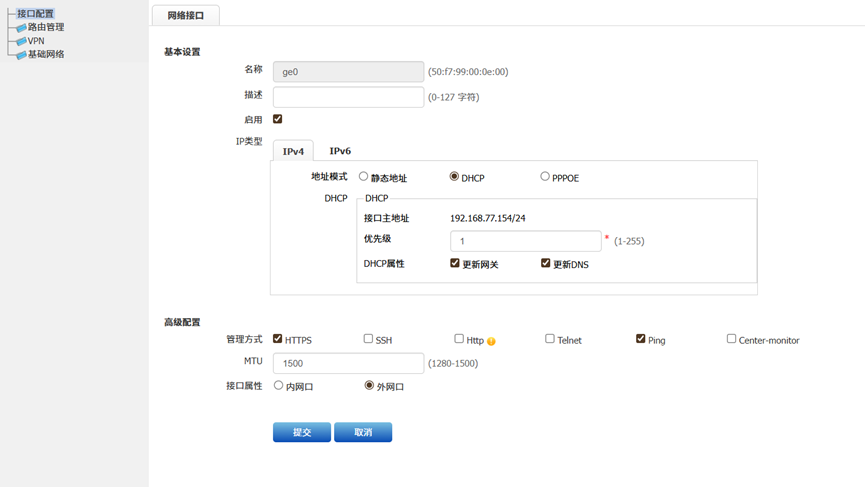Set interface attribute to 内网口
865x487 pixels.
tap(278, 386)
